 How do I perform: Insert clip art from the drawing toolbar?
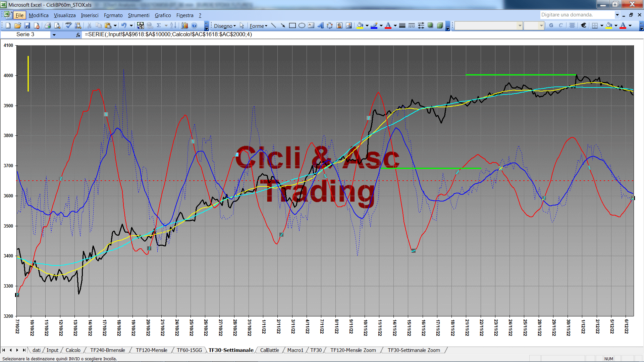pyautogui.click(x=339, y=25)
